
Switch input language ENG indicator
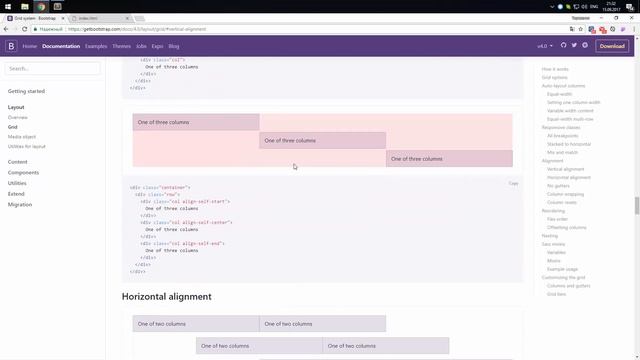[594, 7]
